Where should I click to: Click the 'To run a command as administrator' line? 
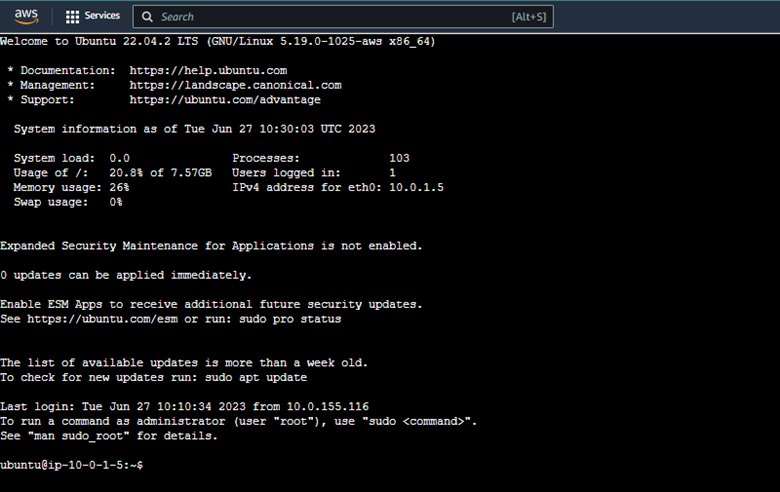(x=238, y=421)
